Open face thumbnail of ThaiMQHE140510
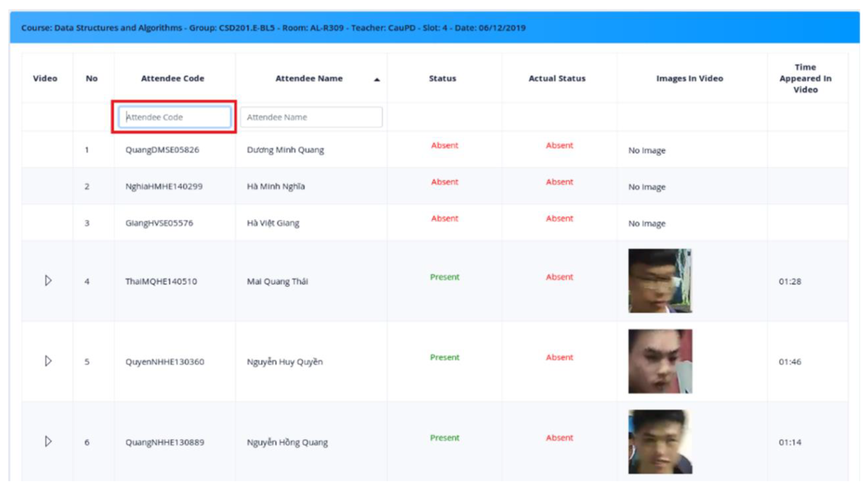868x491 pixels. 660,281
